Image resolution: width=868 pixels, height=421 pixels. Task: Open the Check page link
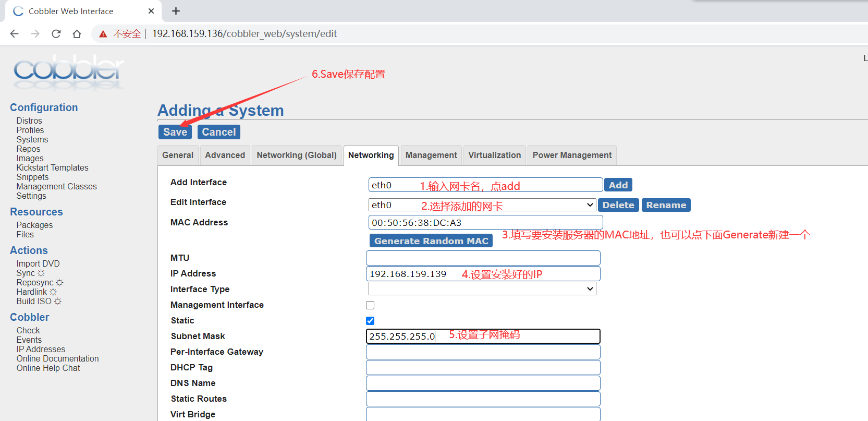[28, 331]
